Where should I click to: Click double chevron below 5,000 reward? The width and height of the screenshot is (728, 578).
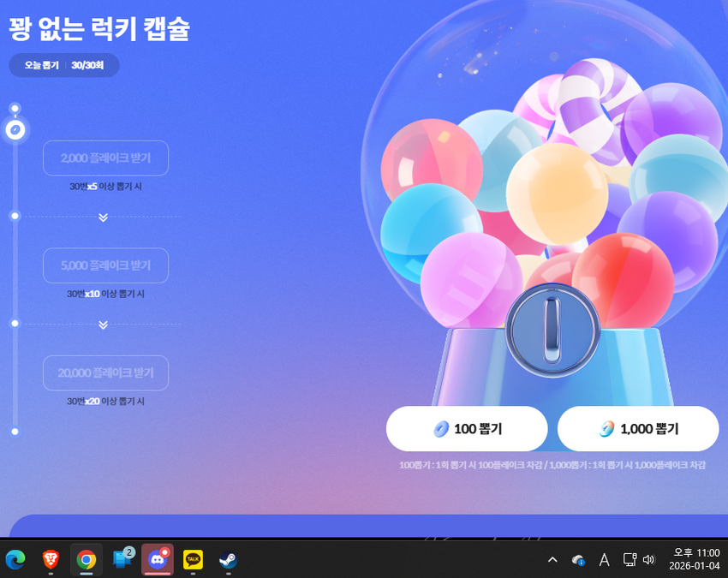point(103,325)
